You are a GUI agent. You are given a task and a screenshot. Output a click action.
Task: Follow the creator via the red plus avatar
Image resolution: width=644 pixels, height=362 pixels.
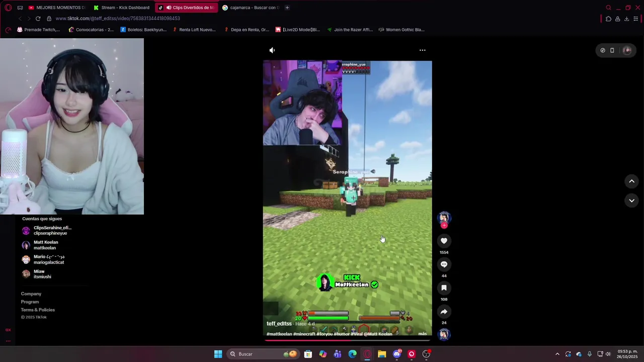(x=444, y=225)
